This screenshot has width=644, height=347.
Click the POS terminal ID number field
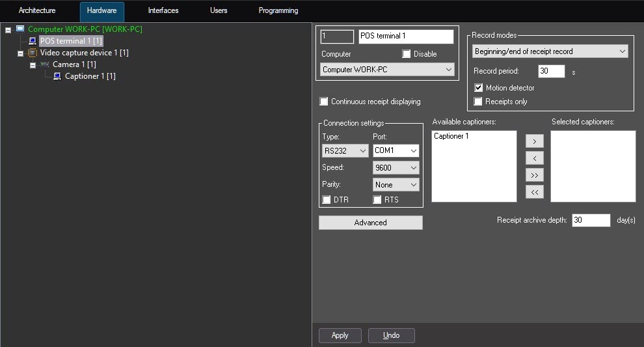(x=337, y=36)
